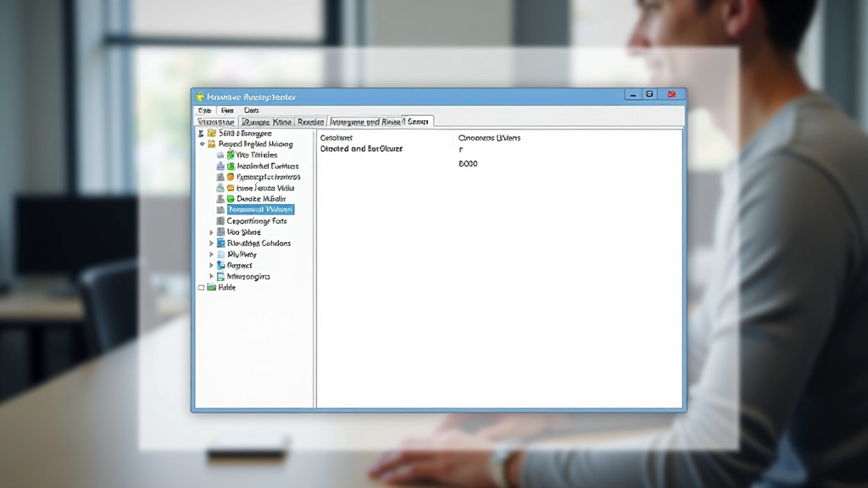Click the folder icon of the expanded tree node
Image resolution: width=868 pixels, height=488 pixels.
tap(211, 144)
